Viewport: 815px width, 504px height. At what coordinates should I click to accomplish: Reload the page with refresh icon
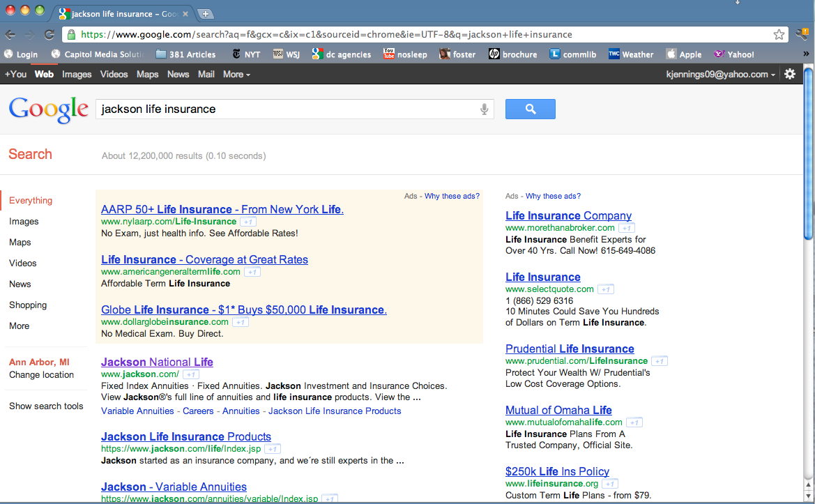[49, 35]
